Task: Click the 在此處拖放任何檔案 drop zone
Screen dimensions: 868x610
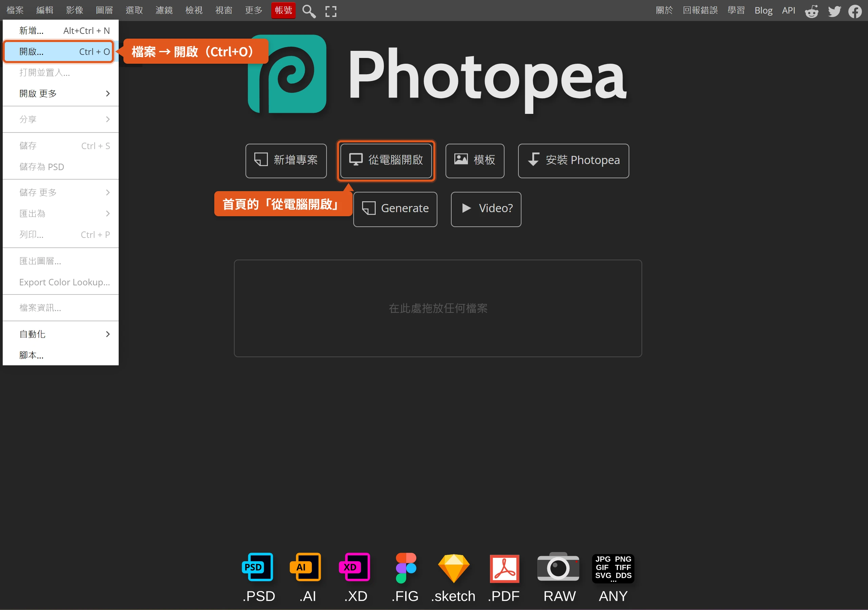Action: [x=438, y=308]
